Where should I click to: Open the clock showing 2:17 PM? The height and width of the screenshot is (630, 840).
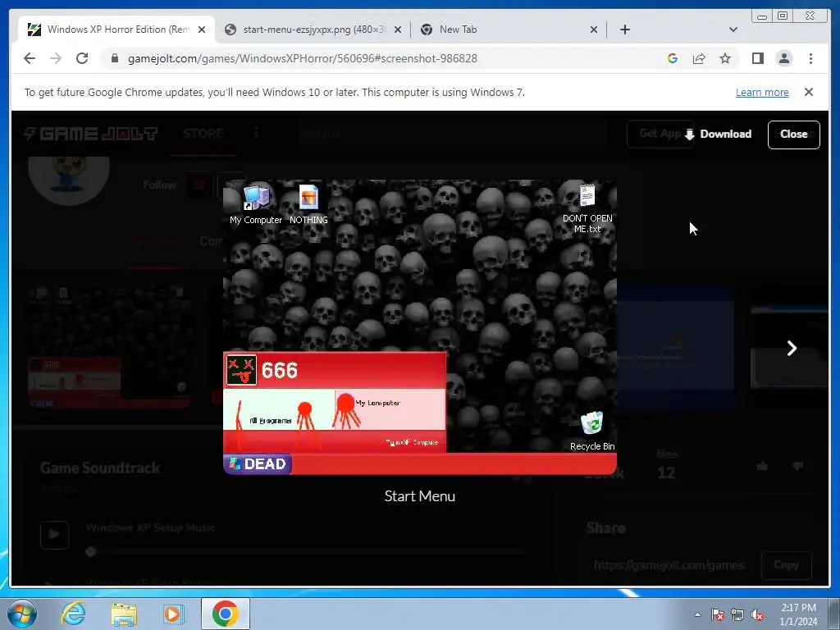coord(798,614)
